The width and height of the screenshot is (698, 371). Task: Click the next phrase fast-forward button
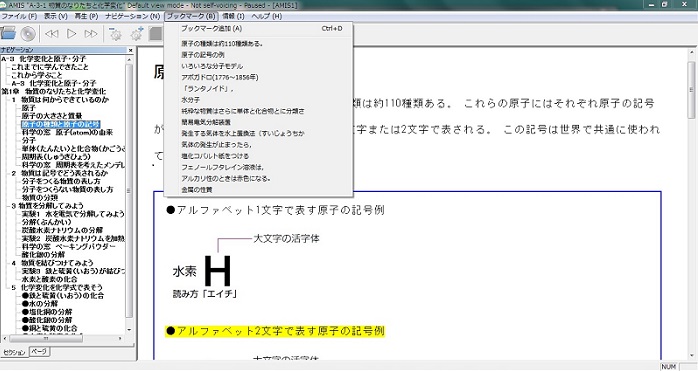91,34
